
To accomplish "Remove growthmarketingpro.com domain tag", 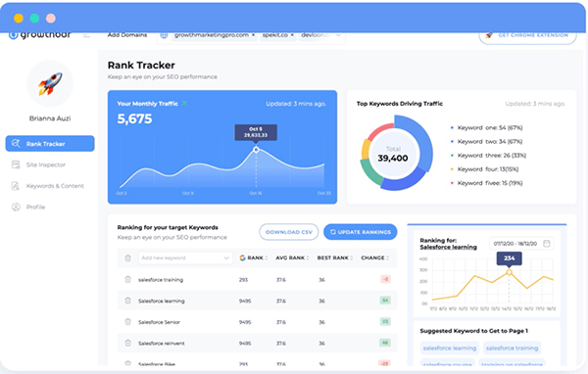I will click(x=254, y=35).
